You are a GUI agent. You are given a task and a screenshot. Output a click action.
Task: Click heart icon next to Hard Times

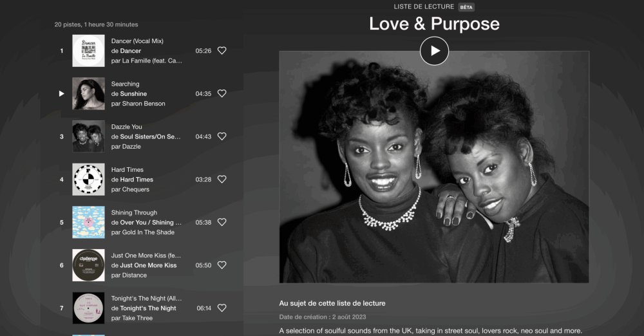222,180
